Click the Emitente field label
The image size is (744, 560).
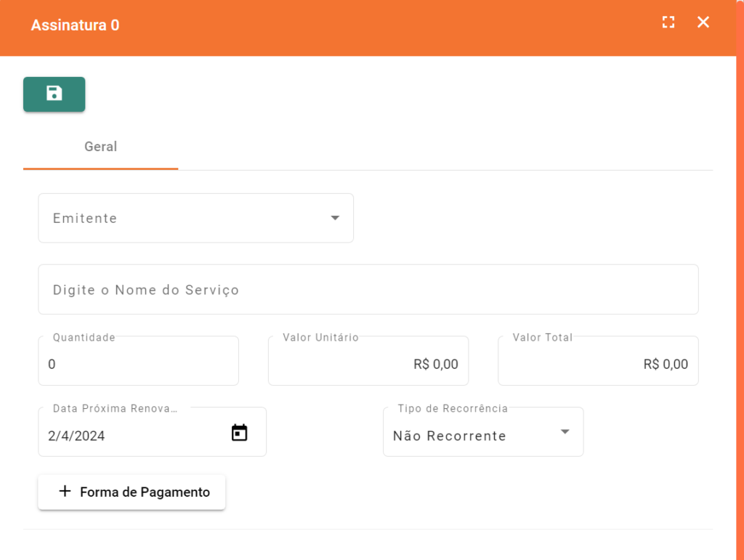(85, 219)
